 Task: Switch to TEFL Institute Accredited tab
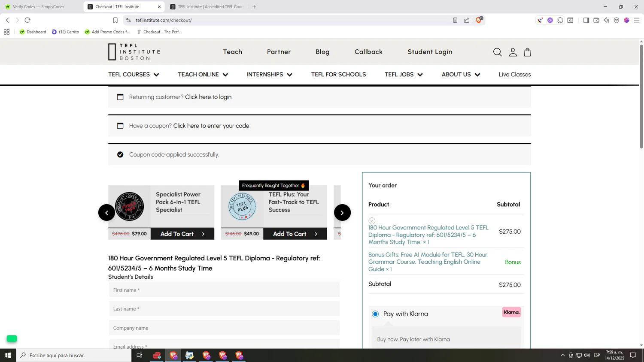point(208,7)
